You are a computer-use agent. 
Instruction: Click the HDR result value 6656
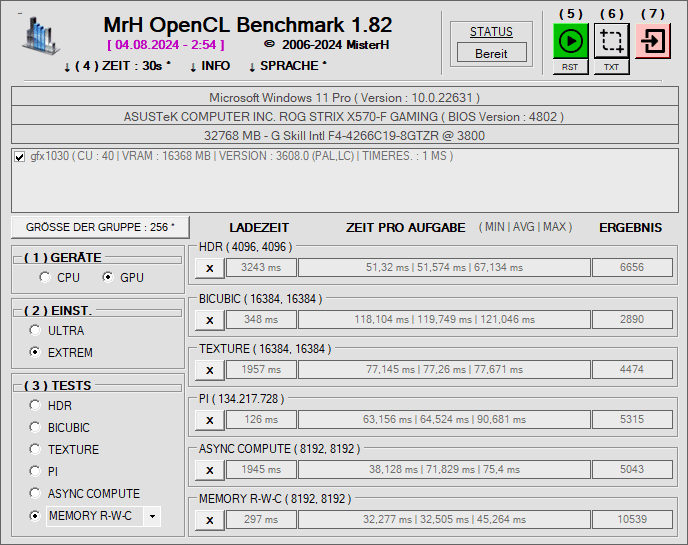click(x=632, y=268)
